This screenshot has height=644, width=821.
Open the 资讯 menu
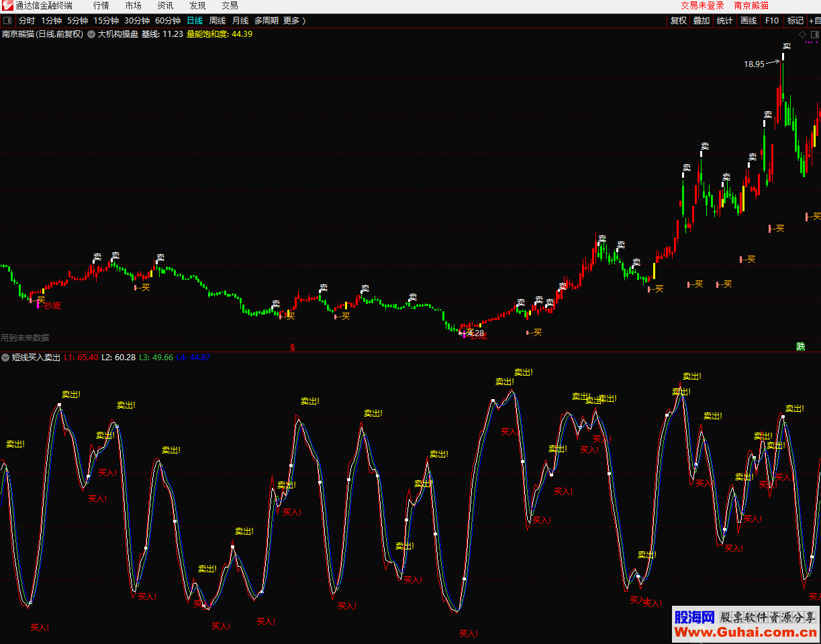165,5
